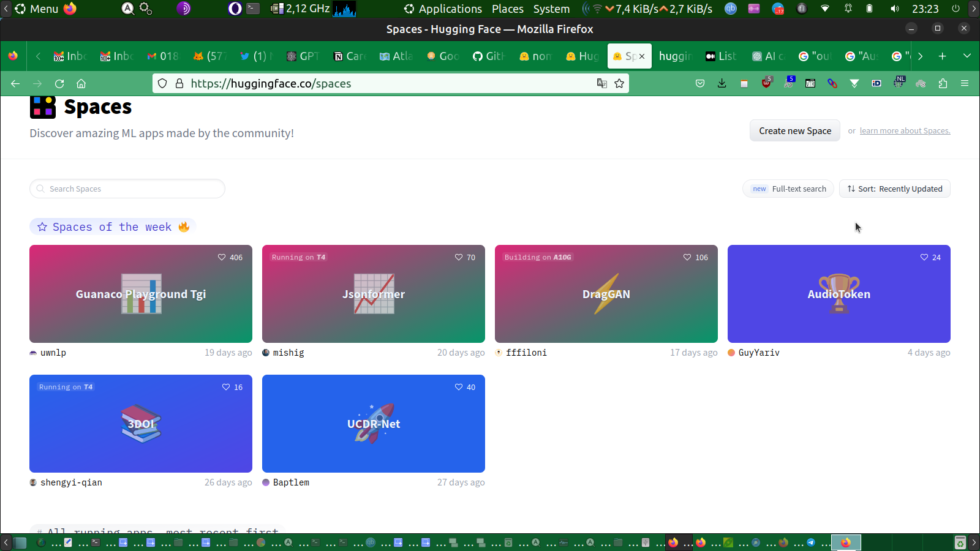Click the clock showing 23:23

point(925,9)
